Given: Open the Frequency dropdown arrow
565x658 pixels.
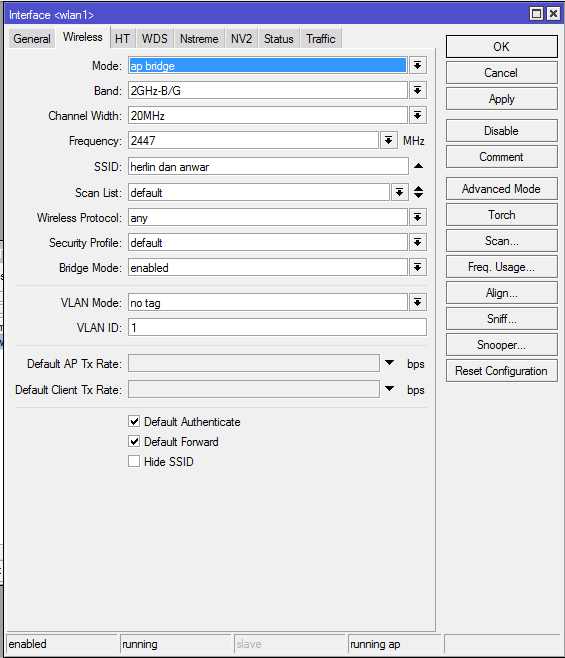Looking at the screenshot, I should [x=389, y=140].
